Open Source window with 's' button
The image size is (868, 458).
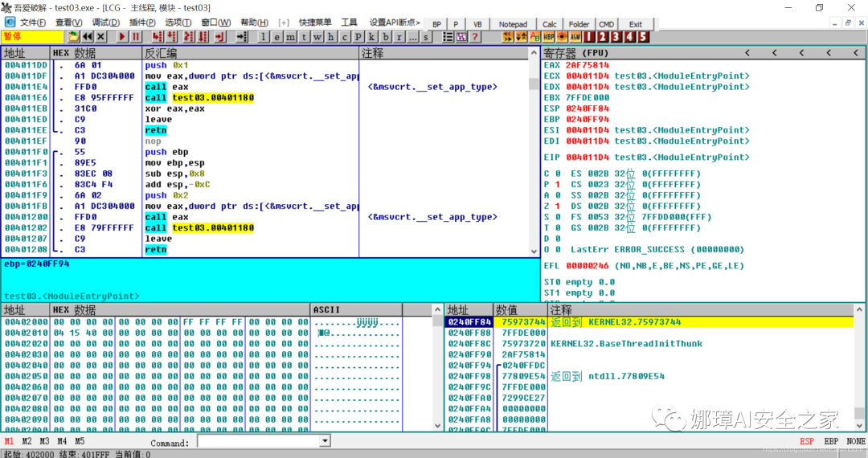426,36
